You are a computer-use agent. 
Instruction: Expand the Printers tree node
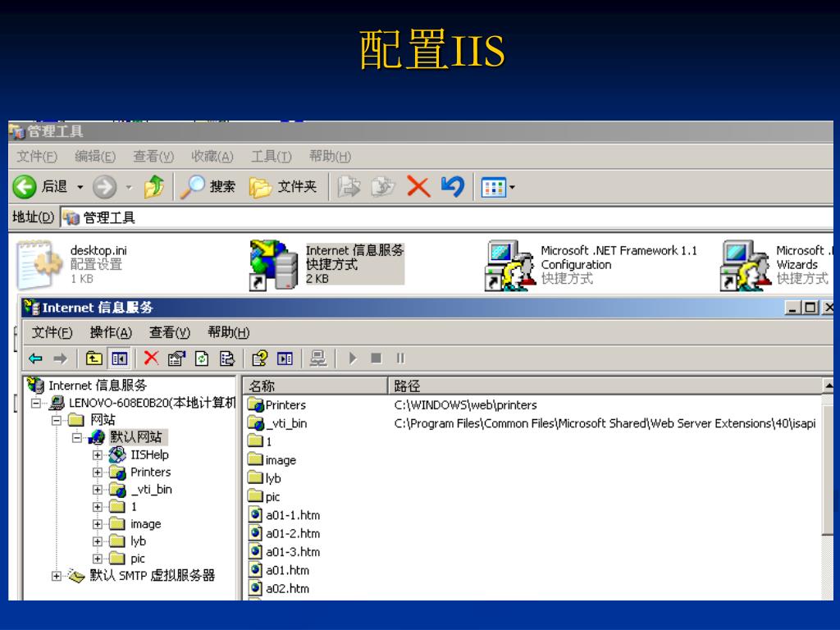(x=98, y=472)
